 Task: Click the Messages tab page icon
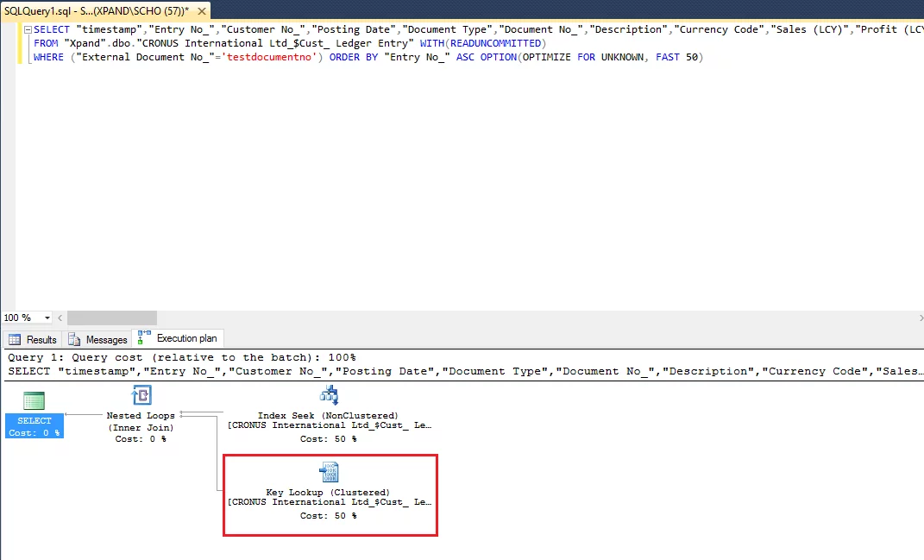74,340
